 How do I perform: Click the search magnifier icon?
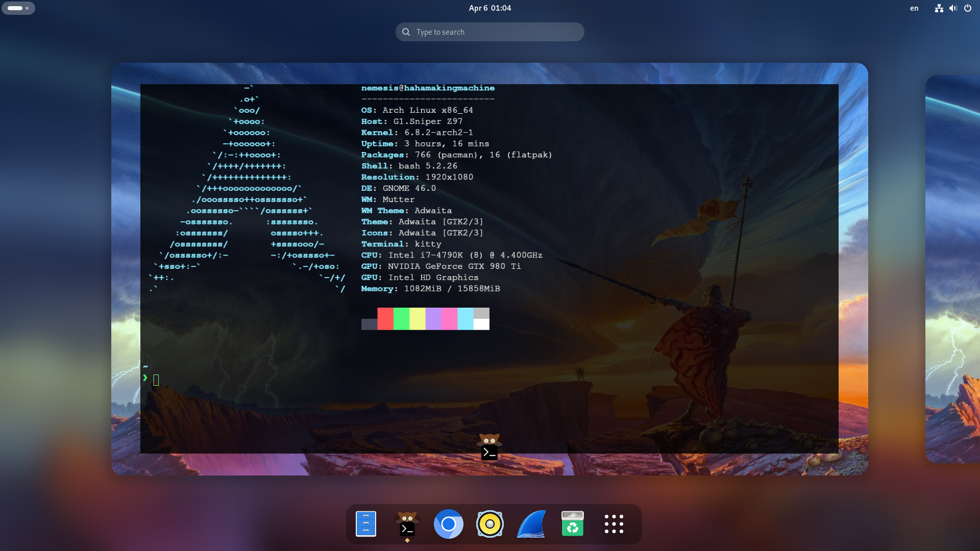point(406,32)
